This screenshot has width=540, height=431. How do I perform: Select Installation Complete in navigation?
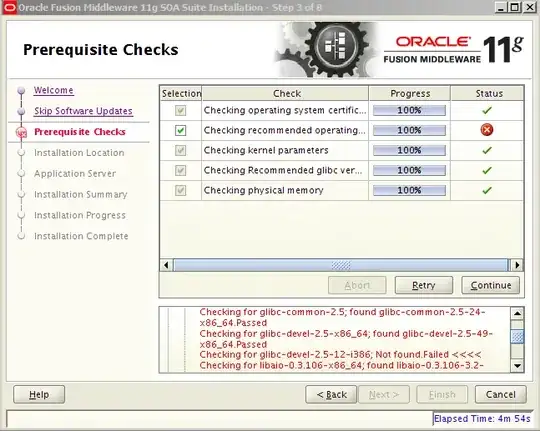tap(81, 236)
